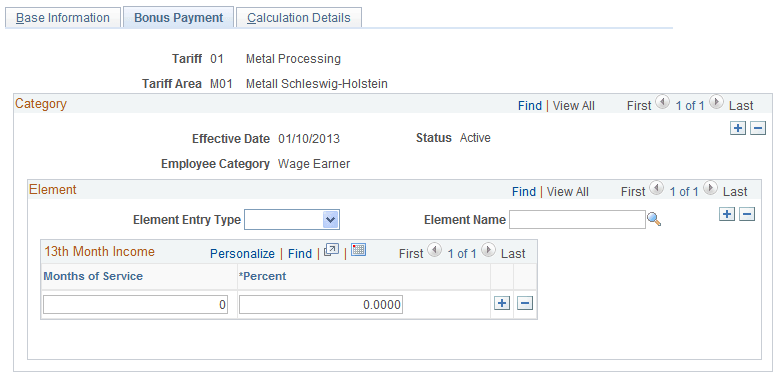Add a new Category row with plus icon
The image size is (779, 378).
[738, 128]
